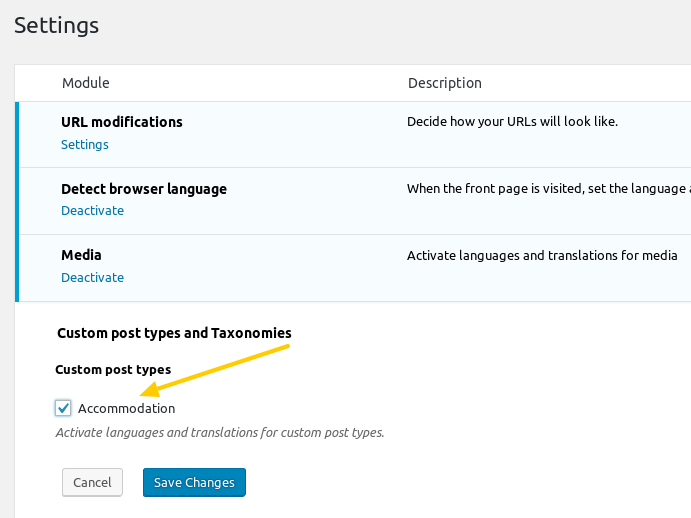
Task: Deactivate the Media module
Action: coord(92,278)
